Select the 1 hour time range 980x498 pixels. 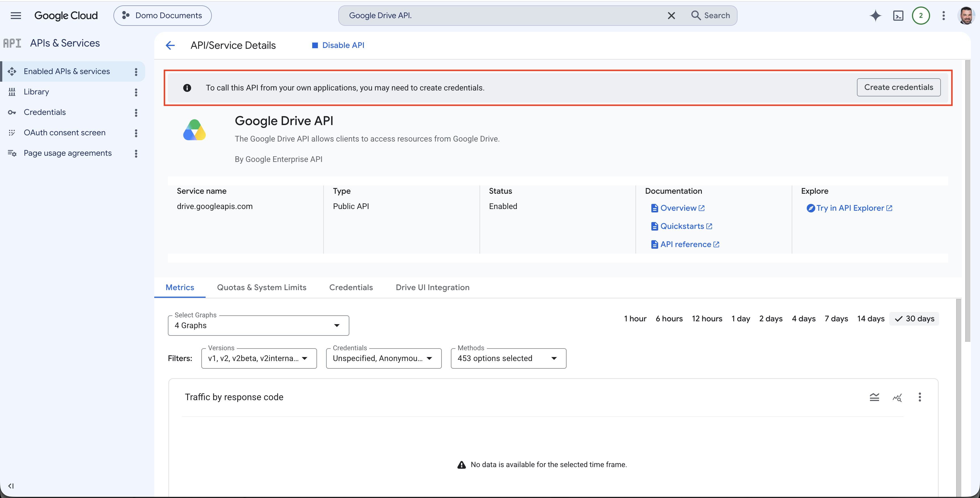(635, 319)
